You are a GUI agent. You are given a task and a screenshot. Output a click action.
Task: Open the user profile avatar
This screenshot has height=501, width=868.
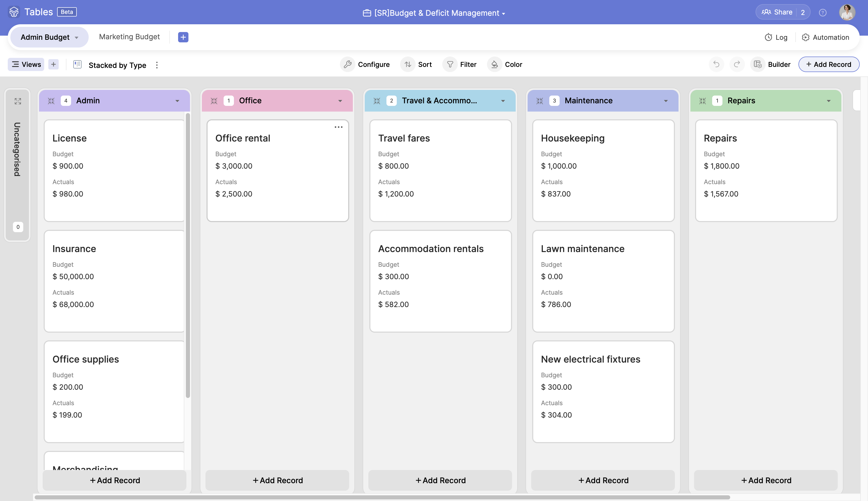847,12
